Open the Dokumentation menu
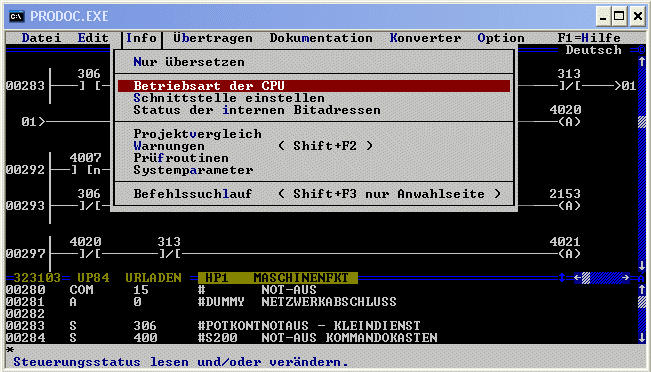The height and width of the screenshot is (372, 651). click(x=321, y=38)
